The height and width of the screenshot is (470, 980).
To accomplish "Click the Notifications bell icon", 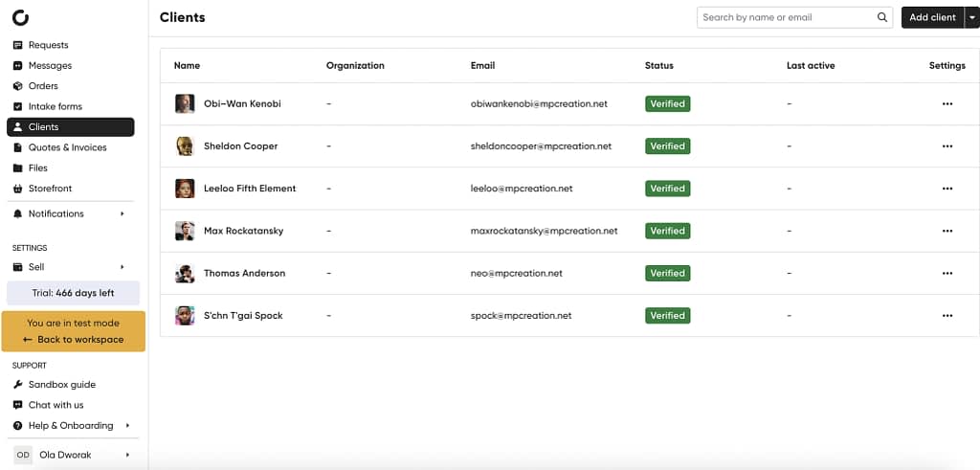I will (x=17, y=213).
